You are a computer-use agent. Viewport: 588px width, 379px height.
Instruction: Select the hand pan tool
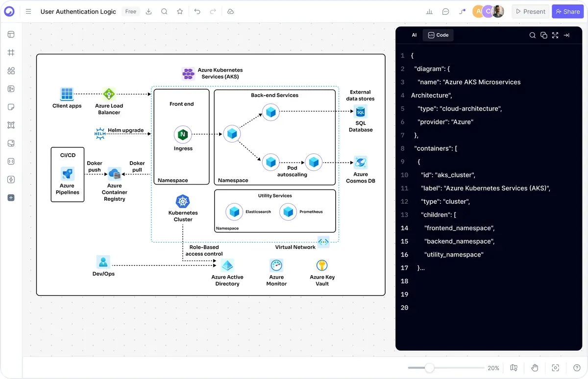[535, 368]
